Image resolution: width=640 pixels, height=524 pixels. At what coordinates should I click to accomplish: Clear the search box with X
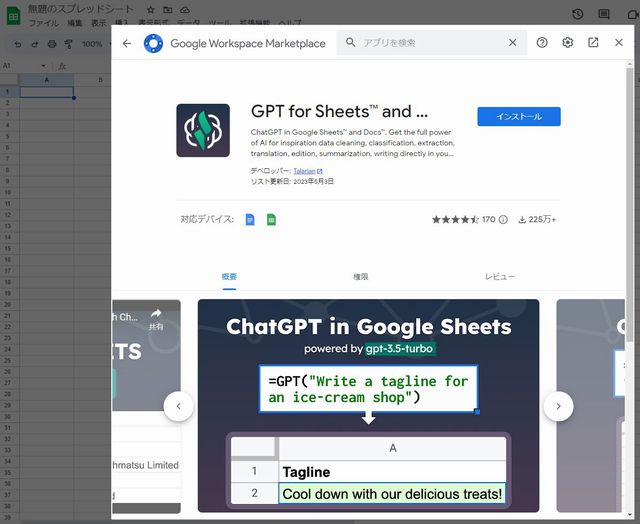(x=513, y=42)
